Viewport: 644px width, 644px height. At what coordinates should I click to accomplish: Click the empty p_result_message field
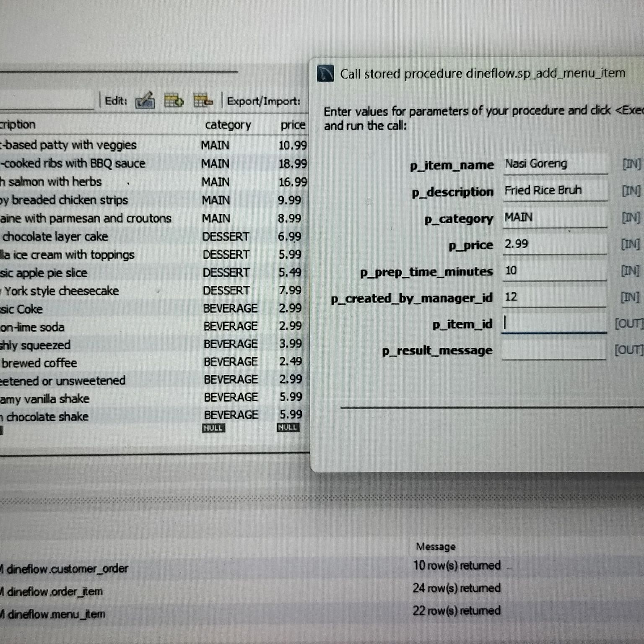tap(553, 350)
